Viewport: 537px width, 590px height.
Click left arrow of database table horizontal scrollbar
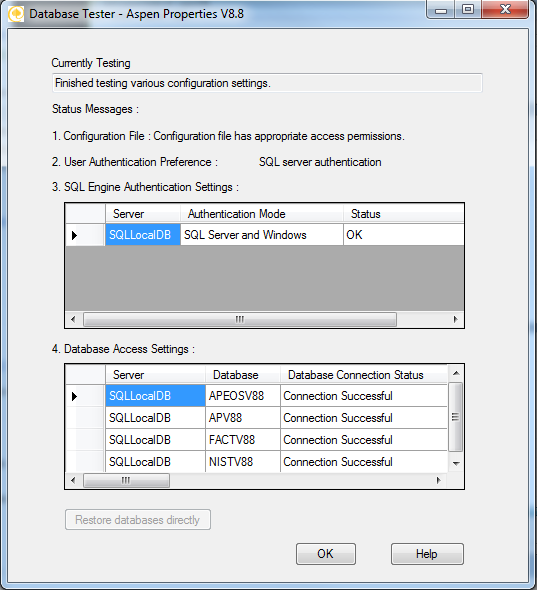click(73, 480)
